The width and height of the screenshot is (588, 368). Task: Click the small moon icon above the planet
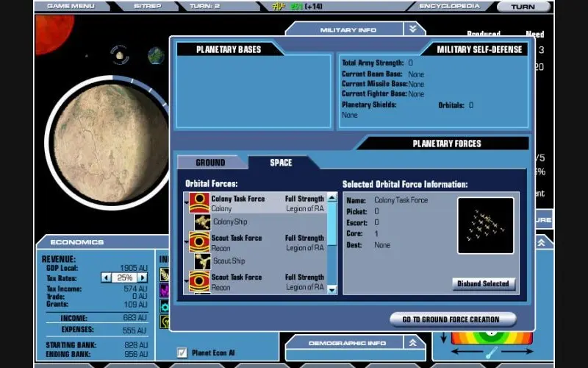[120, 54]
